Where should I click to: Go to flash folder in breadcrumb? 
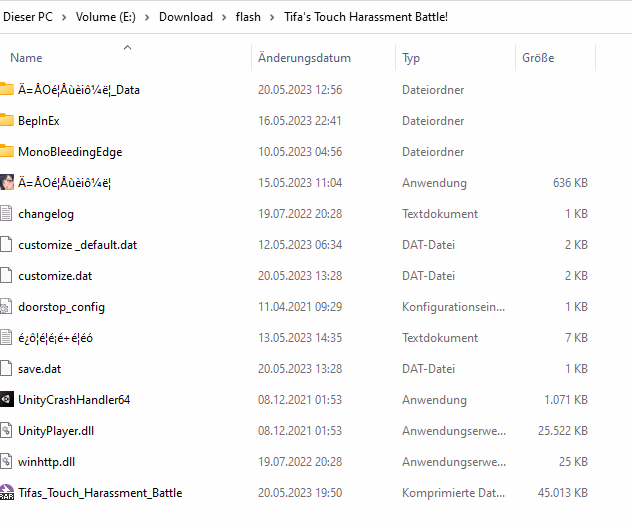tap(248, 17)
